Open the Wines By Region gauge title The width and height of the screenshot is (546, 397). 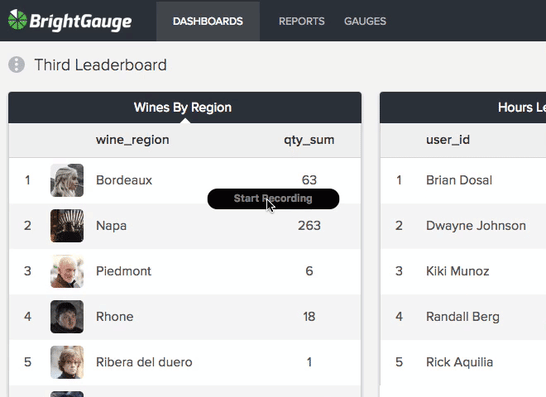[182, 108]
